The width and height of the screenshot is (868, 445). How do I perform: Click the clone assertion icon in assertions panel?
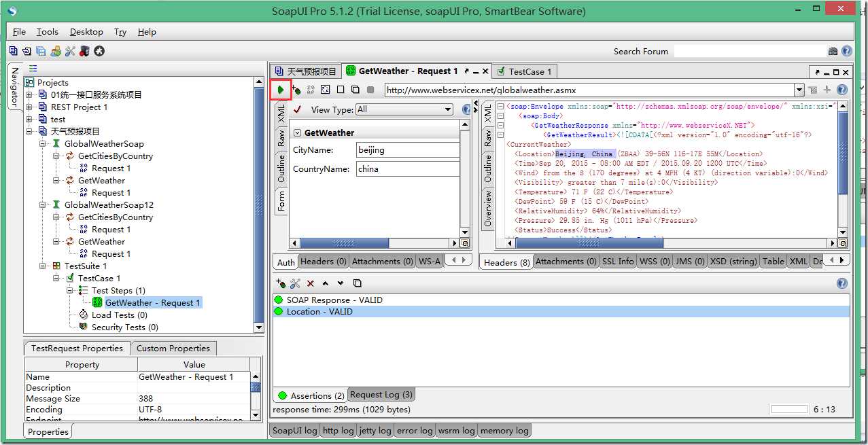[358, 283]
